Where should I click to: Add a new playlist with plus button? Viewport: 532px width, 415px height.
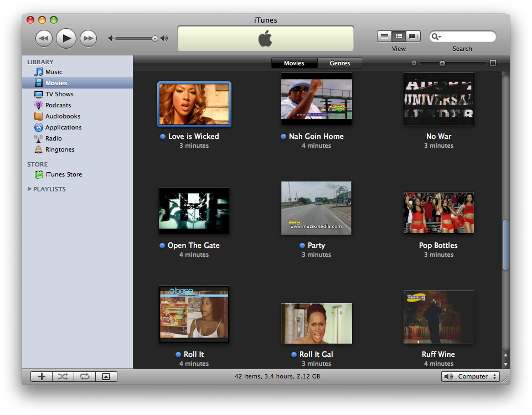(42, 376)
